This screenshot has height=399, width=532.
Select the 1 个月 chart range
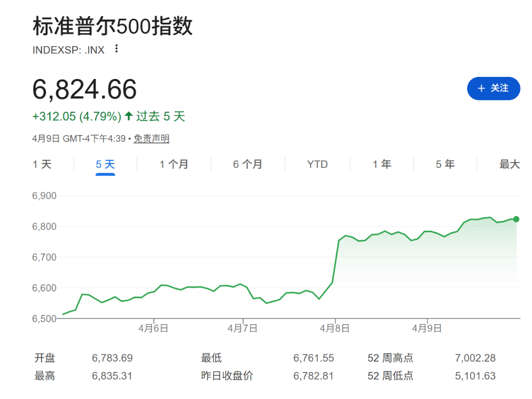[x=173, y=164]
